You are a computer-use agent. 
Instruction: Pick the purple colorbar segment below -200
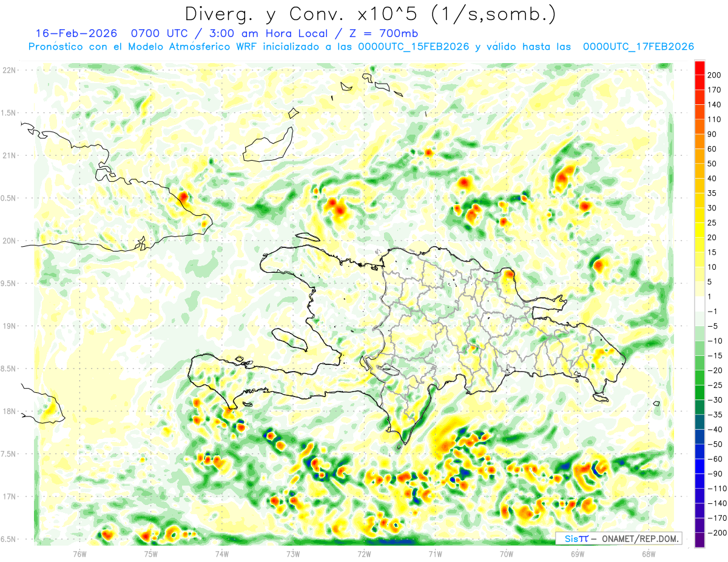pos(699,540)
